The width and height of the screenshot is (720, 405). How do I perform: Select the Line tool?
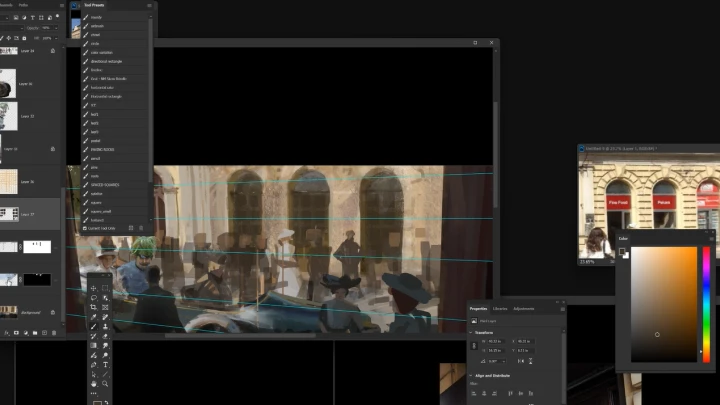click(105, 374)
